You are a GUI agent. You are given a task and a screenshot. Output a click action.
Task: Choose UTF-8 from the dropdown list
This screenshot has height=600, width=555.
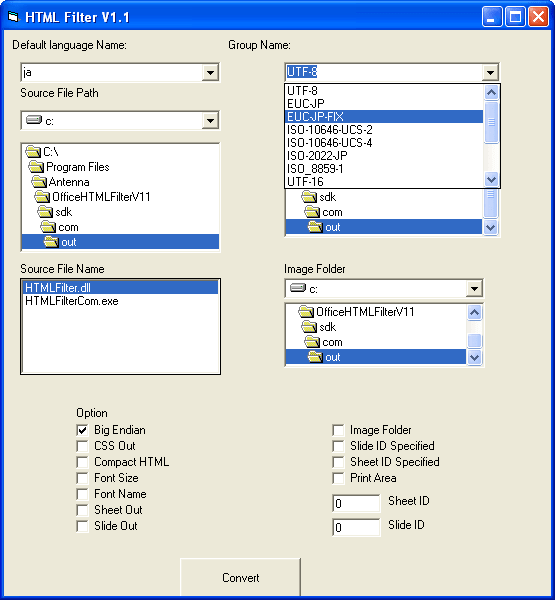pyautogui.click(x=384, y=91)
